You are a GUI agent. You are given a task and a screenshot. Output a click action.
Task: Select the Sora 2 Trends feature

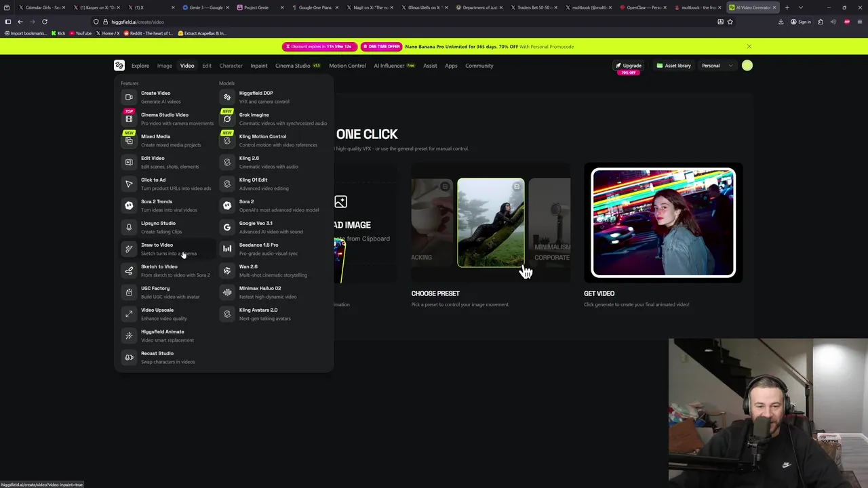pos(166,205)
